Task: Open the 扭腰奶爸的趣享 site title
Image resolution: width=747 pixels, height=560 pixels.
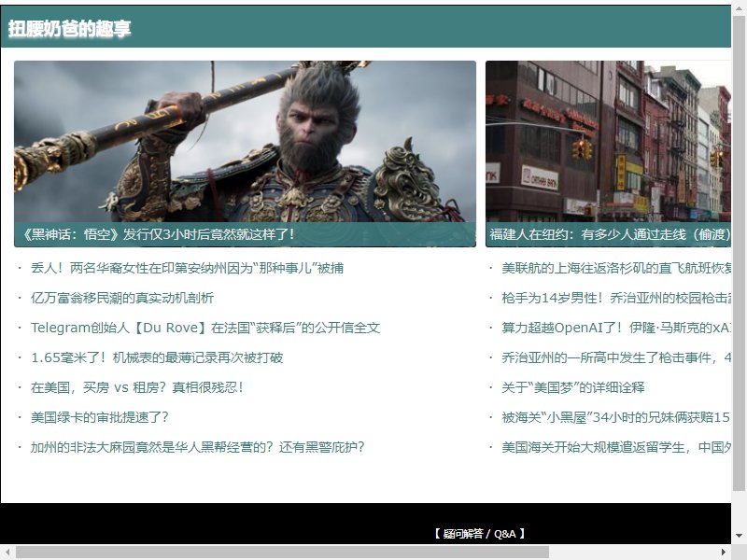Action: [69, 29]
